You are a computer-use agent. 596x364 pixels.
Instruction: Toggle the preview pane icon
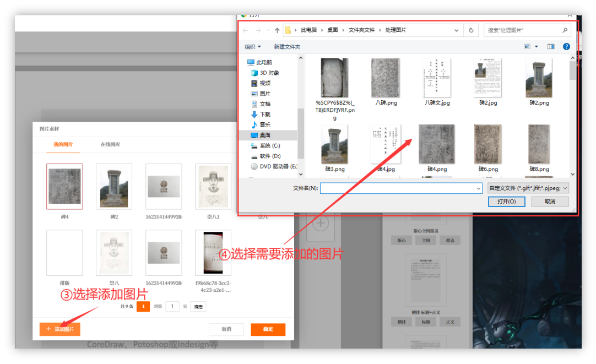coord(551,46)
